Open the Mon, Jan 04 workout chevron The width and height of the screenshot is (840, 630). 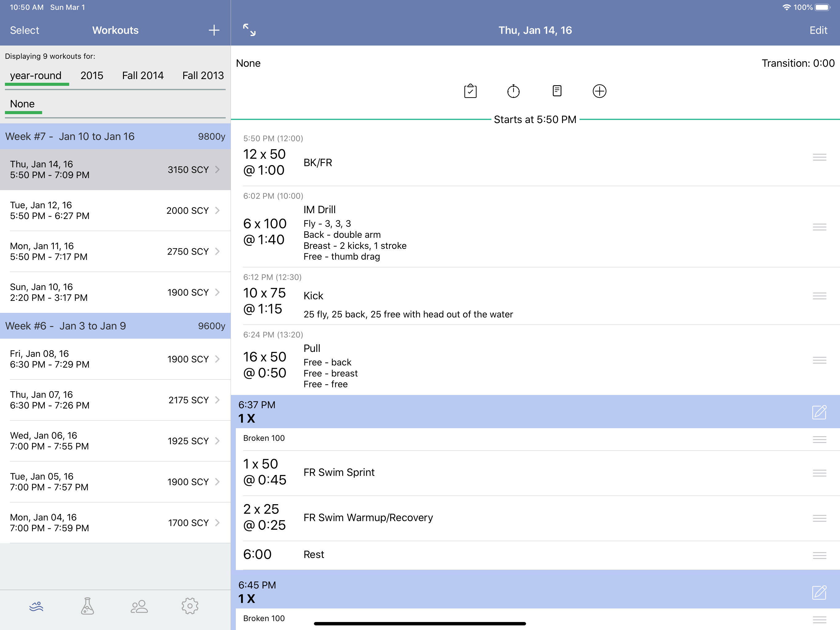(217, 523)
